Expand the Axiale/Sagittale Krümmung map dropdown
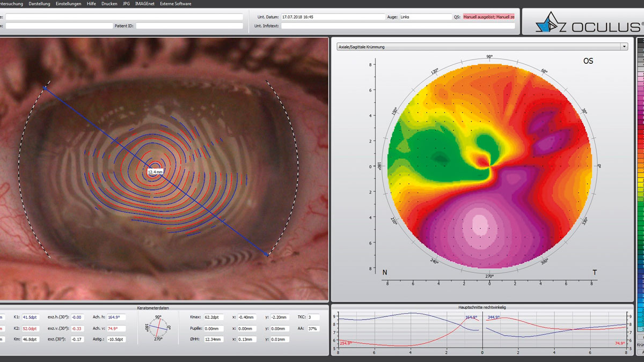The image size is (644, 362). point(623,47)
